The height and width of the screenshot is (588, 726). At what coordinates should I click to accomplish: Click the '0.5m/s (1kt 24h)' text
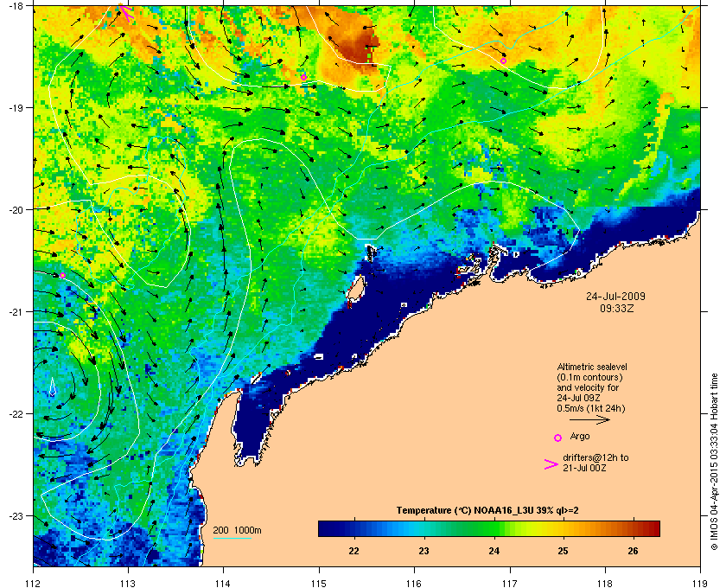coord(591,409)
